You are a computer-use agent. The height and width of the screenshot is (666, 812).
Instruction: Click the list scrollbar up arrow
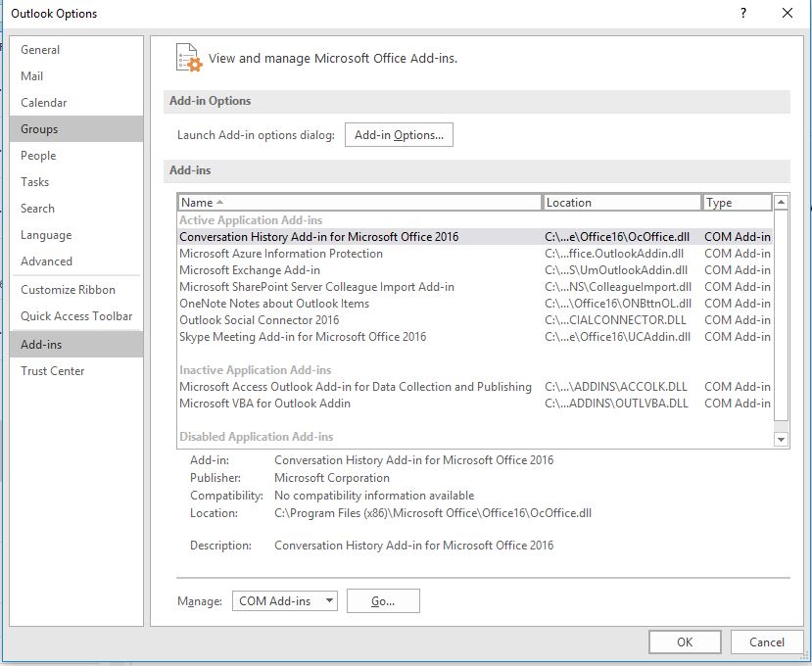(x=781, y=202)
